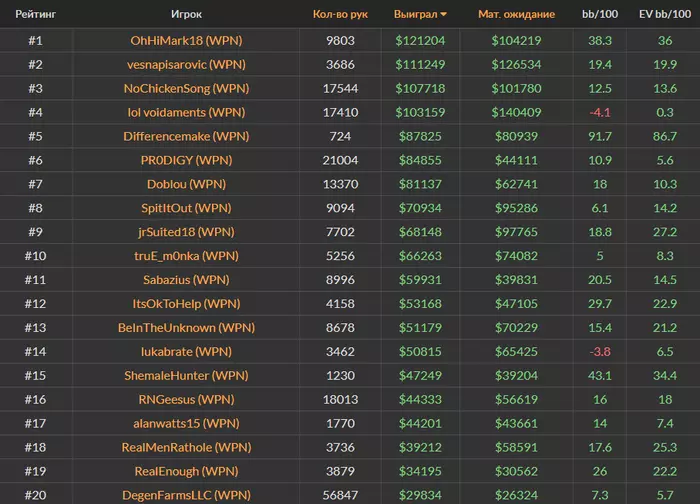This screenshot has width=700, height=504.
Task: Click the #1 rank cell
Action: (36, 41)
